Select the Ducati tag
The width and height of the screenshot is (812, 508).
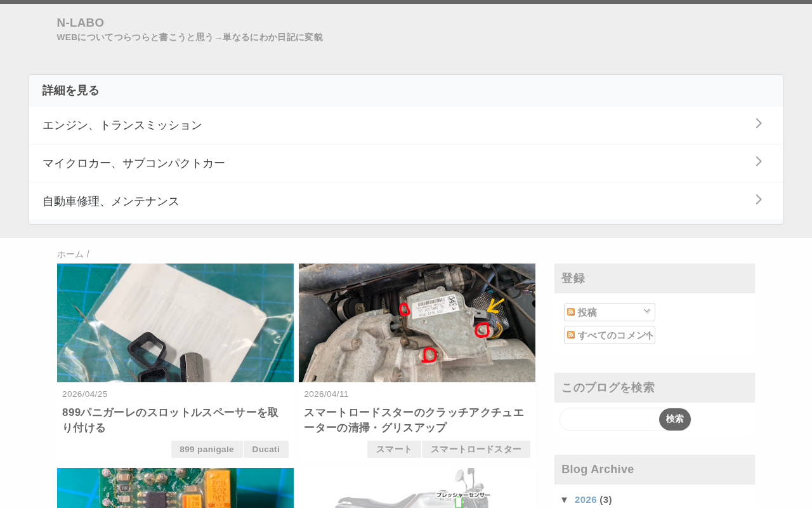coord(266,450)
